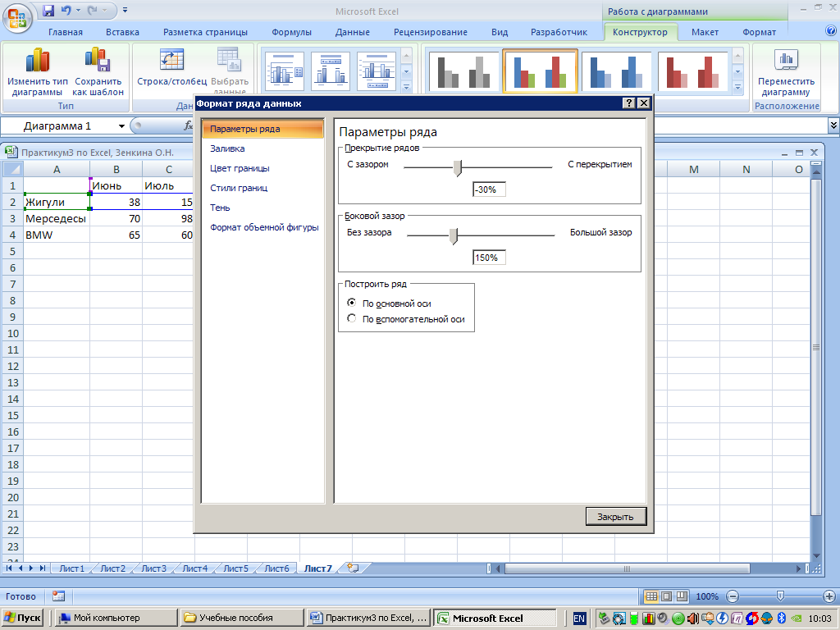Screen dimensions: 840x630
Task: Open the Формулы ribbon tab
Action: click(x=291, y=32)
